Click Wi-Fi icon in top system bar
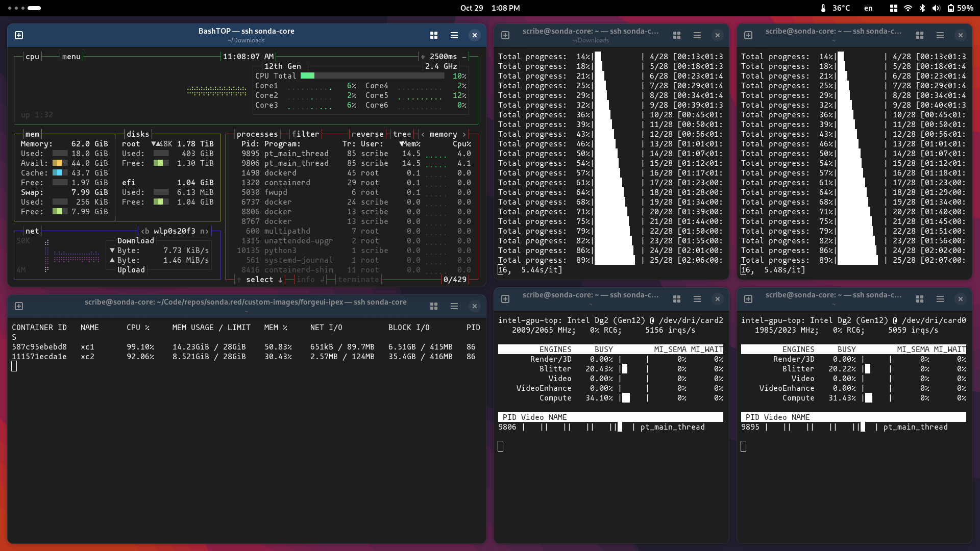This screenshot has height=551, width=980. coord(908,8)
